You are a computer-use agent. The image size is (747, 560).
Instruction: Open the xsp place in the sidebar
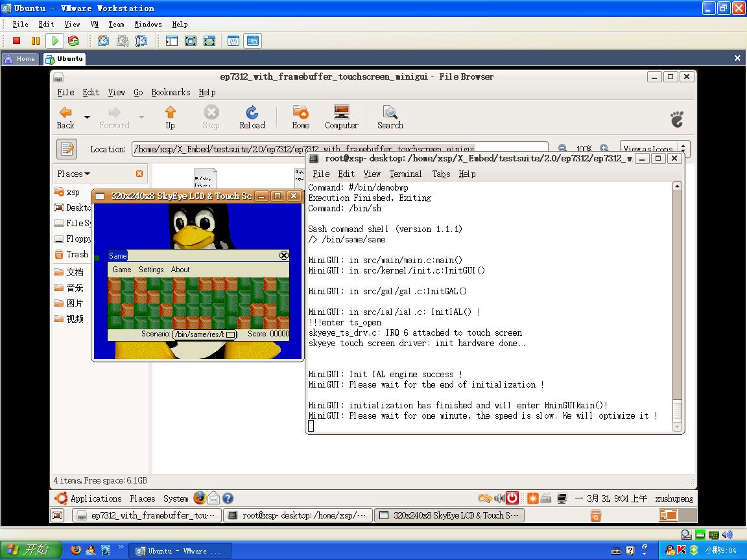tap(67, 192)
